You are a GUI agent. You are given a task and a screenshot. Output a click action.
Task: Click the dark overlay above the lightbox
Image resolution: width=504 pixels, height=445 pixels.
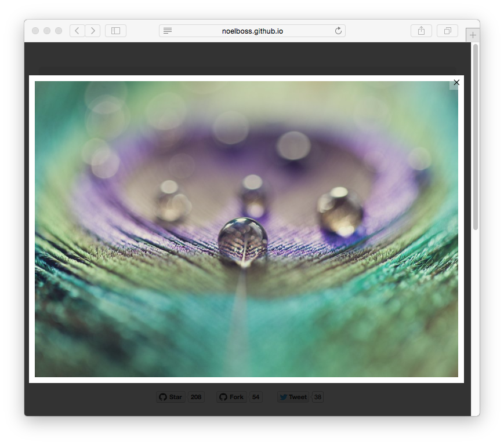click(248, 59)
